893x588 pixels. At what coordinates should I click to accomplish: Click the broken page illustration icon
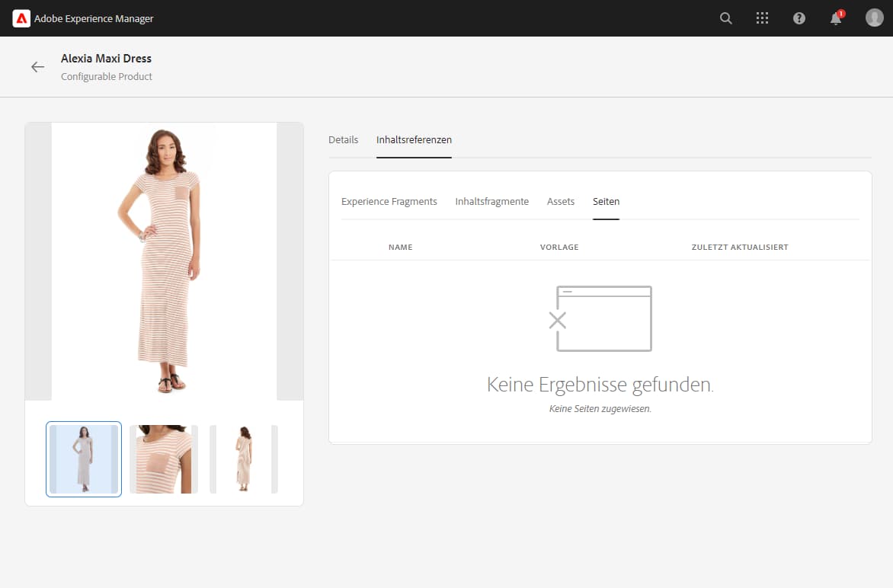point(602,318)
